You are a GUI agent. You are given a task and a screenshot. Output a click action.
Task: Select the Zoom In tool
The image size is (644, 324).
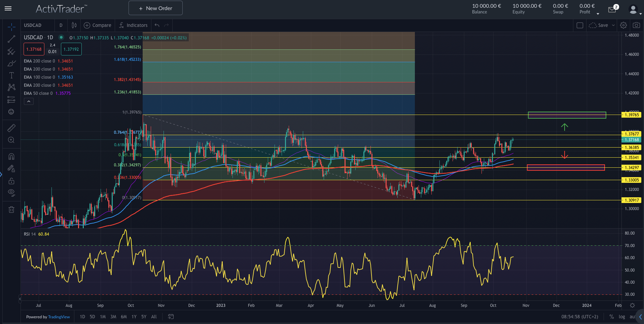coord(11,140)
